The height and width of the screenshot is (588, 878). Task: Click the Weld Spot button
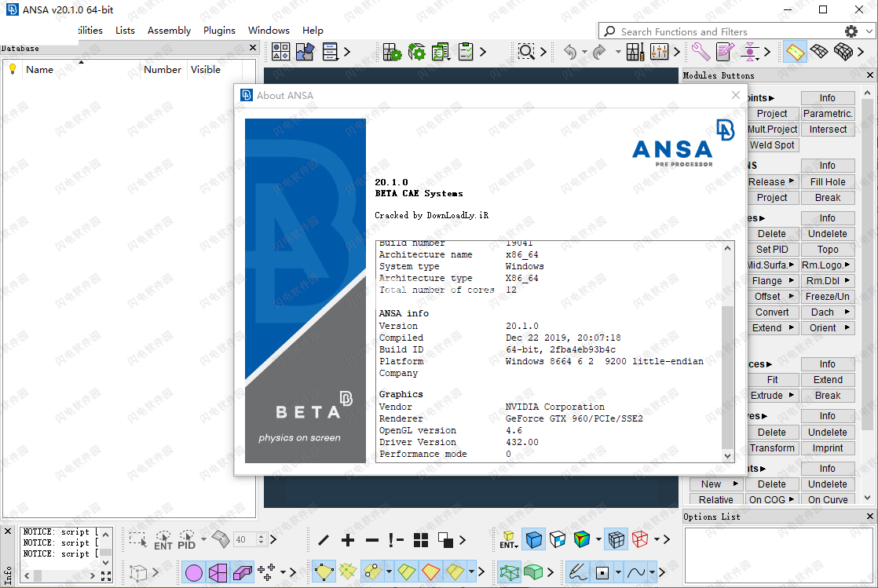pyautogui.click(x=772, y=145)
